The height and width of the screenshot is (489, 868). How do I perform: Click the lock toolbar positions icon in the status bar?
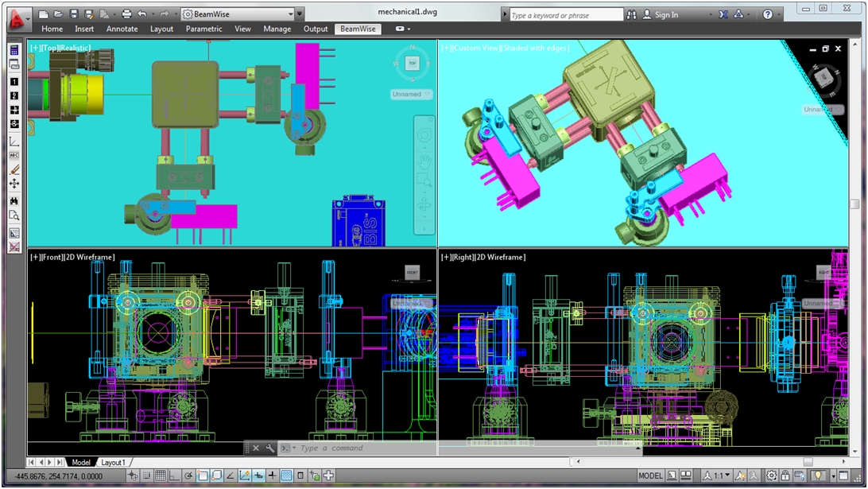pos(785,475)
